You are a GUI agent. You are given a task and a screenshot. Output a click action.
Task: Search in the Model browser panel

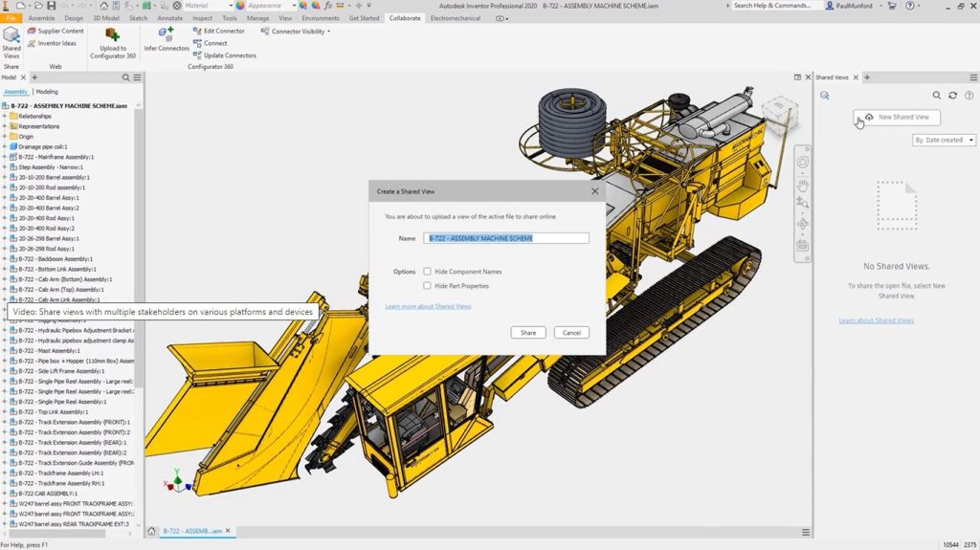[x=125, y=77]
